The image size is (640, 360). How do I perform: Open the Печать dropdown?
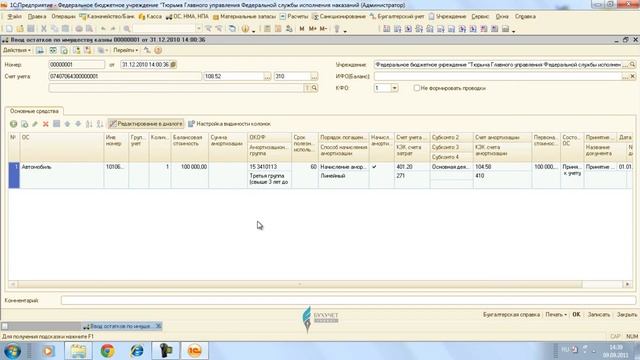556,315
